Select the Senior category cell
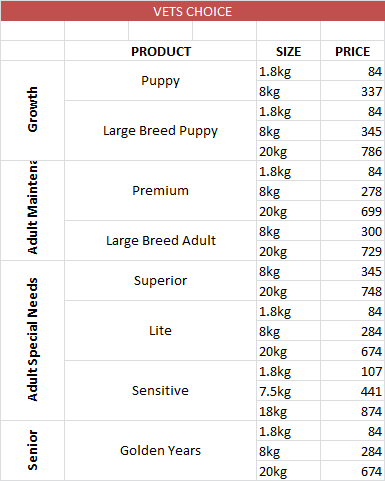This screenshot has height=481, width=385. (x=32, y=451)
